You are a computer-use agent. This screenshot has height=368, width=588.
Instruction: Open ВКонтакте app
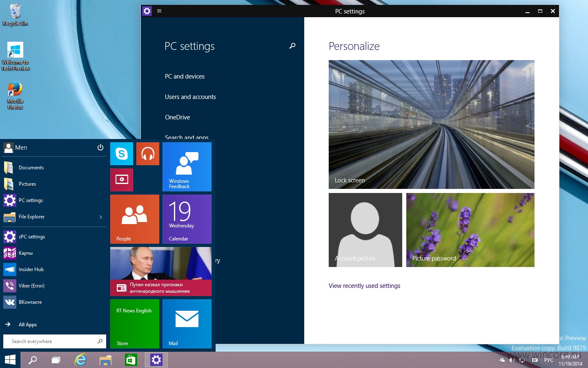coord(55,302)
